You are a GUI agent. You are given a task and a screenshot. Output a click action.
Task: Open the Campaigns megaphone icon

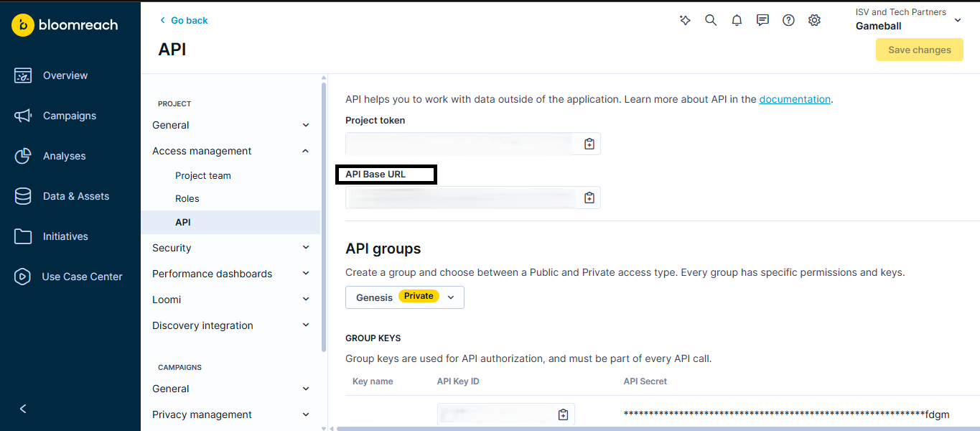[23, 116]
